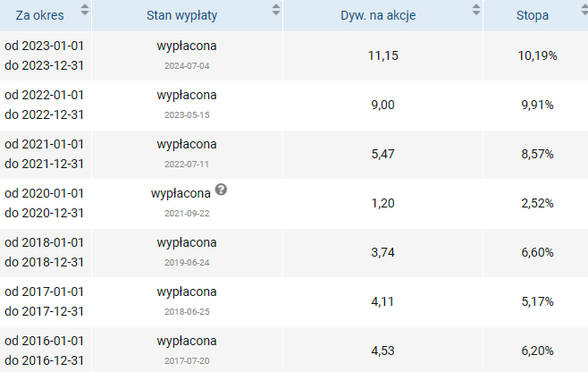Sort table by Za okres column
Viewport: 588px width, 372px height.
tap(85, 10)
